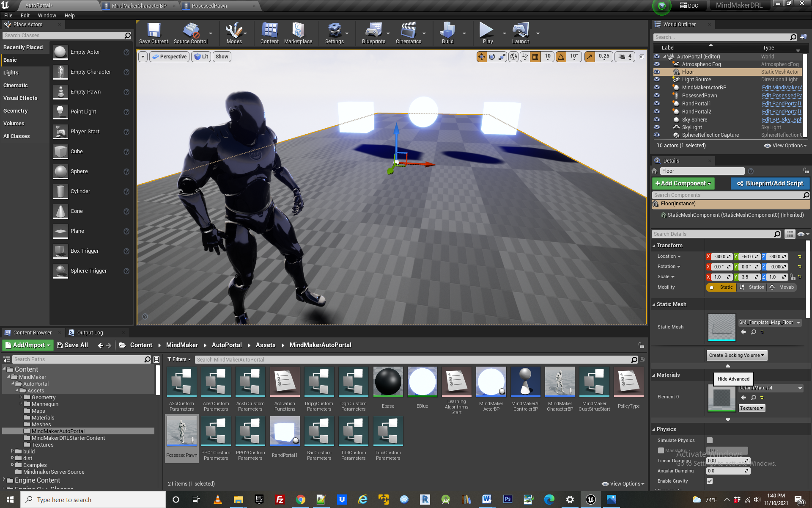Uncheck Enable Gravity checkbox

click(710, 481)
